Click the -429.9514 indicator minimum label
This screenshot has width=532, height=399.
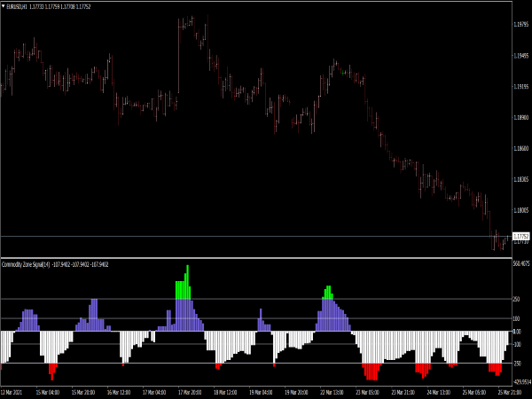point(522,382)
